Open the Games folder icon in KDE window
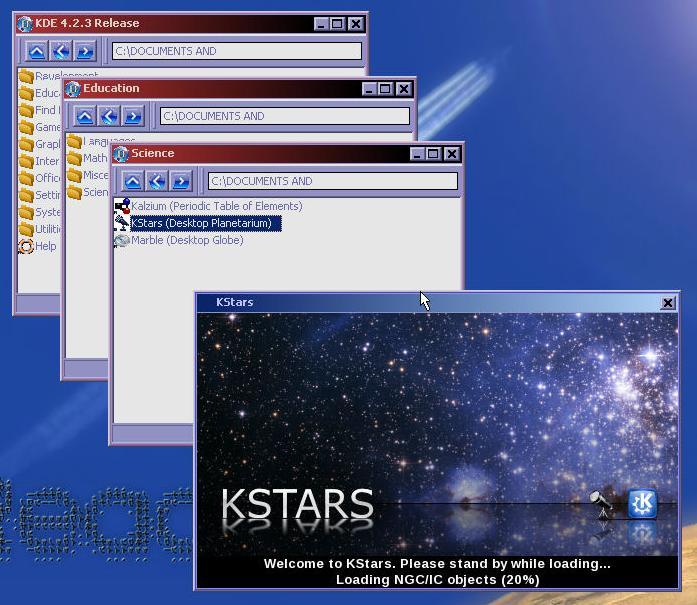The image size is (697, 605). tap(26, 127)
